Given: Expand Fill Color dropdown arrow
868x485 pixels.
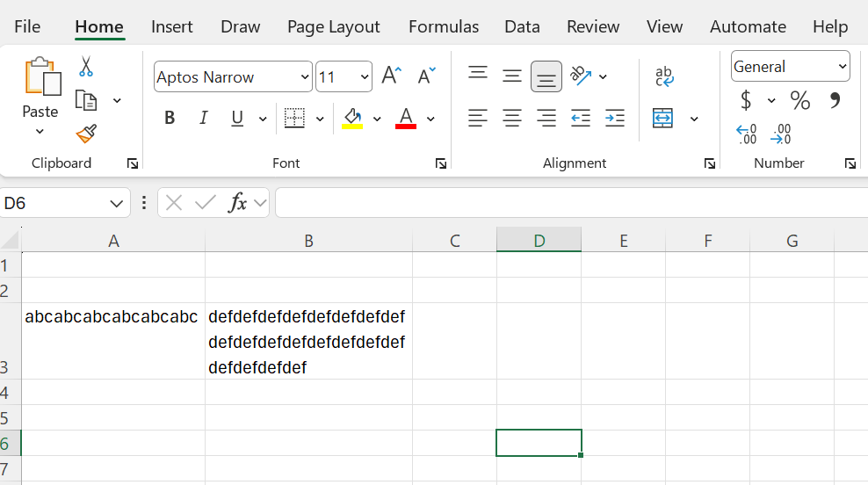Looking at the screenshot, I should click(377, 119).
